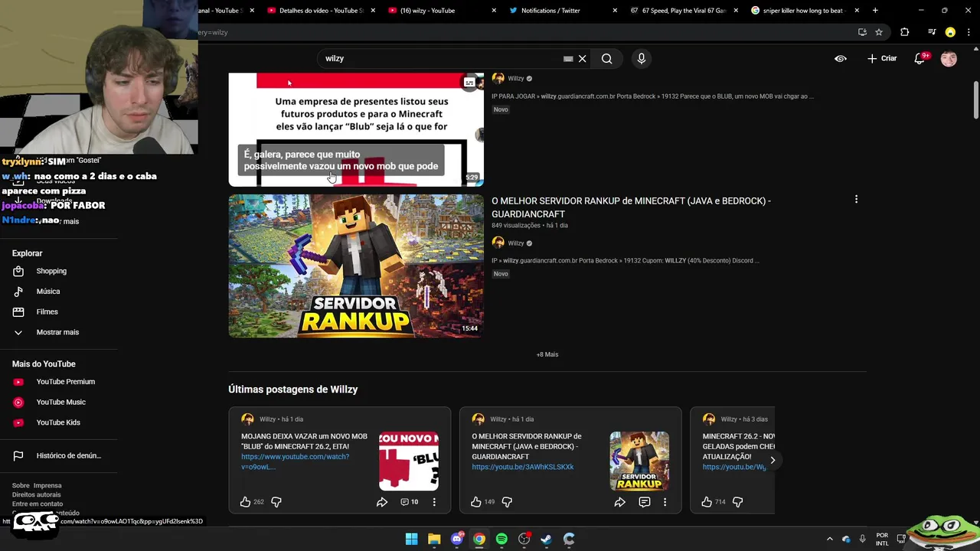Viewport: 980px width, 551px height.
Task: Show next posts with carousel arrow
Action: (x=773, y=460)
